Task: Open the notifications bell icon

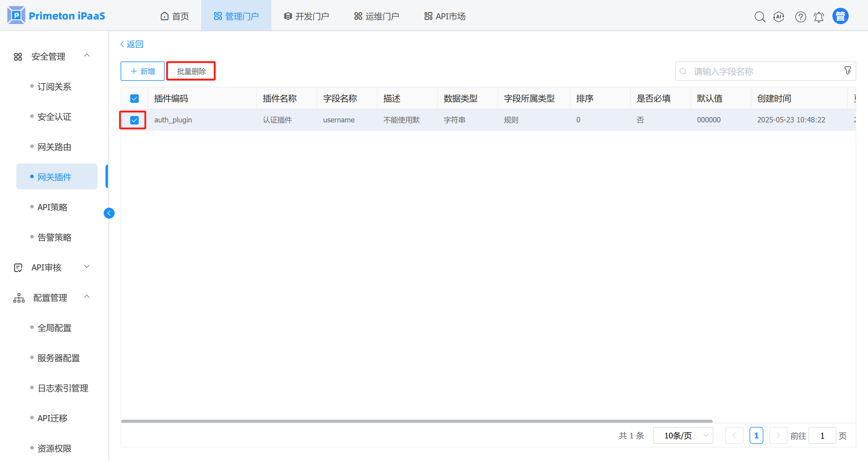Action: coord(819,17)
